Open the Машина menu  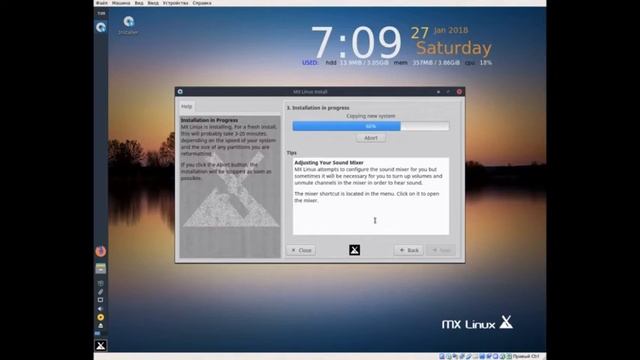pos(121,3)
